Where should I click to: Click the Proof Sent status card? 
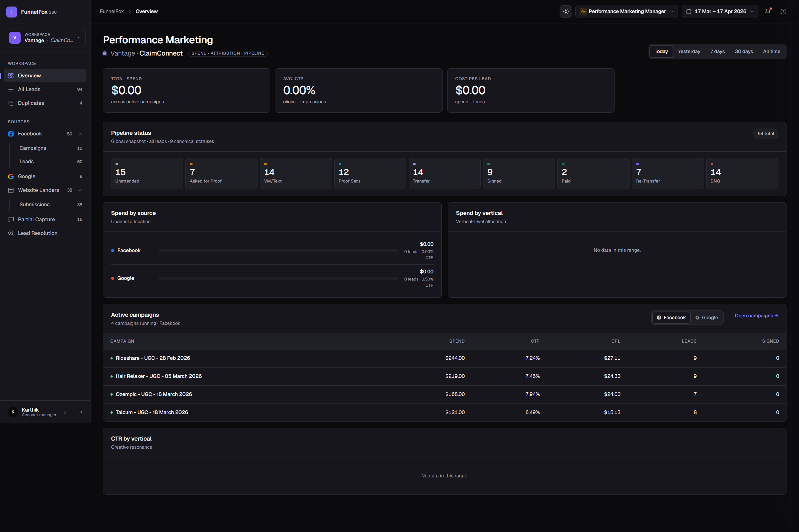[370, 174]
